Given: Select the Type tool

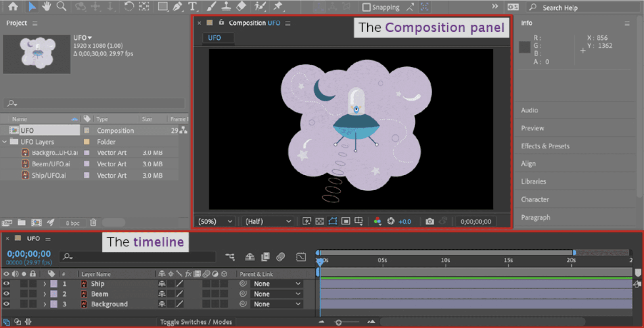Looking at the screenshot, I should point(192,6).
